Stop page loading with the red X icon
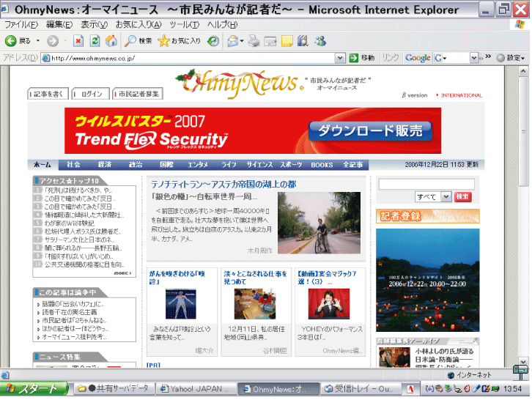Viewport: 532px width, 400px height. click(78, 41)
